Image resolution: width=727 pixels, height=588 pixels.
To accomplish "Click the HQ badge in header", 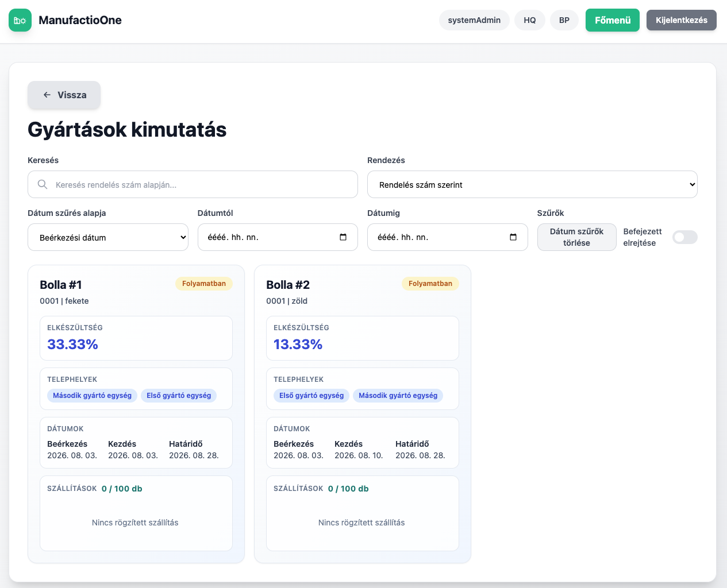I will 530,20.
